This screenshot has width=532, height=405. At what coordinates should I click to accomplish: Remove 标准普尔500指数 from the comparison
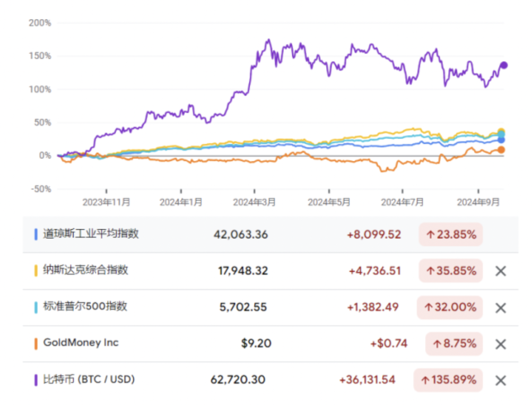500,308
